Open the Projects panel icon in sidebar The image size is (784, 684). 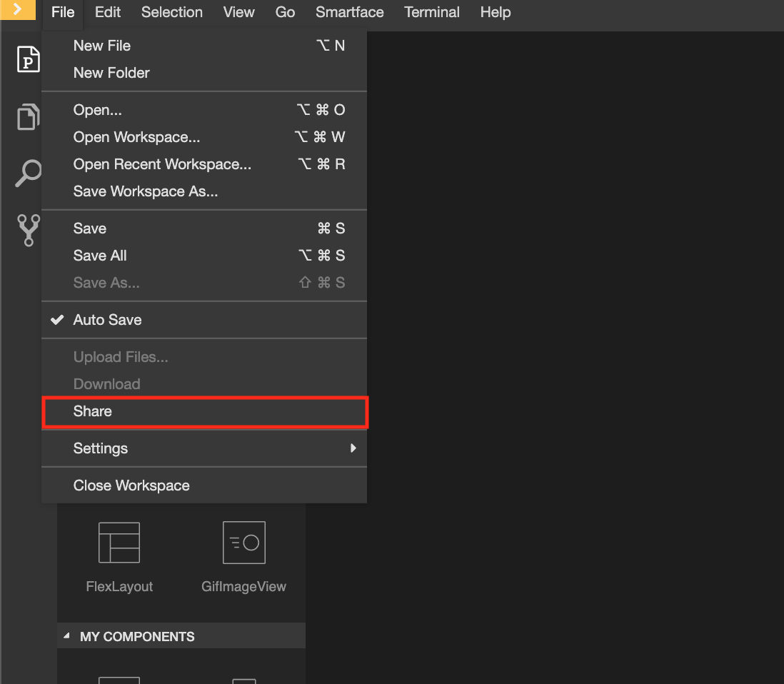pyautogui.click(x=28, y=59)
